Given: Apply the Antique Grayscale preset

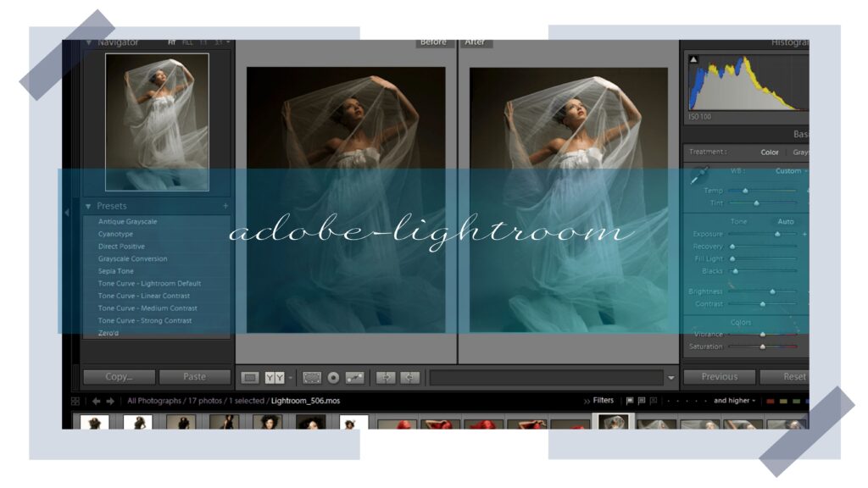Looking at the screenshot, I should 127,221.
